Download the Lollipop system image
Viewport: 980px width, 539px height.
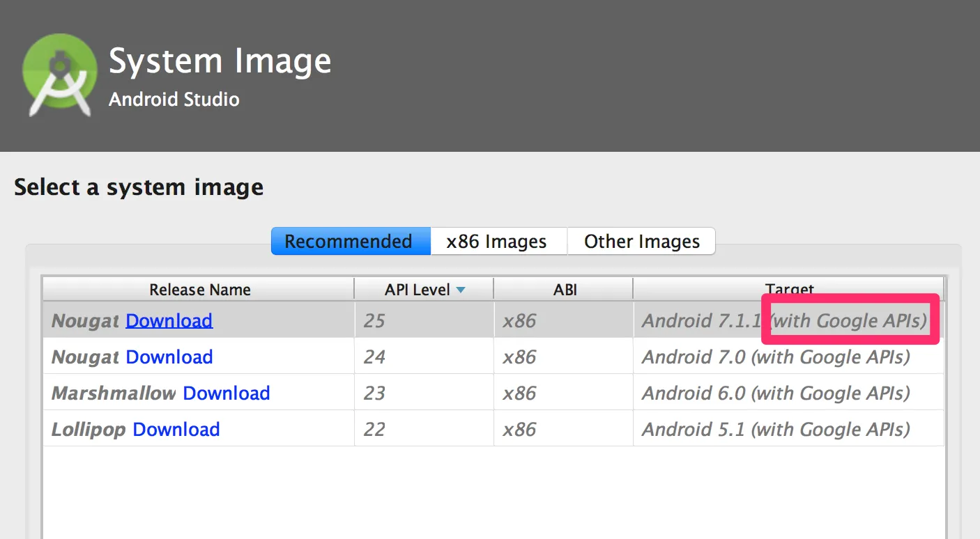tap(176, 429)
